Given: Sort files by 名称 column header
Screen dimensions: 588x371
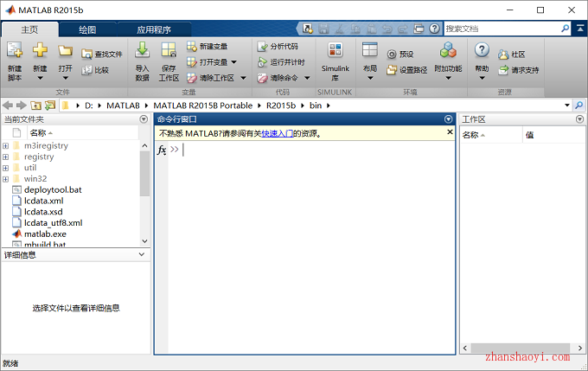Looking at the screenshot, I should point(83,133).
